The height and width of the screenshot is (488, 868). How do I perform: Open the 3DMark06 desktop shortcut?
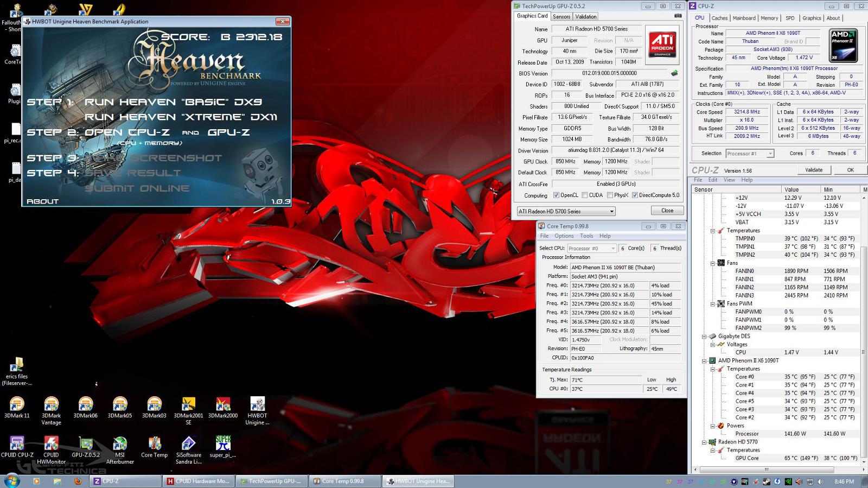click(86, 407)
